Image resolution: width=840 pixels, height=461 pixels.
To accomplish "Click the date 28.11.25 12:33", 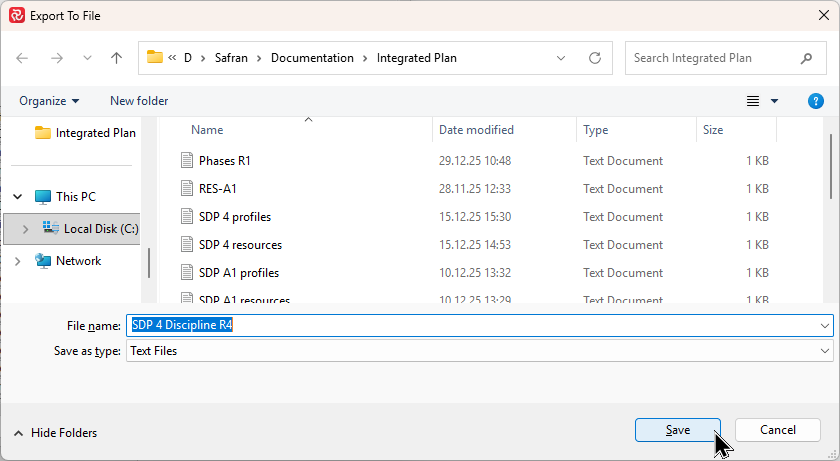I will [x=475, y=188].
